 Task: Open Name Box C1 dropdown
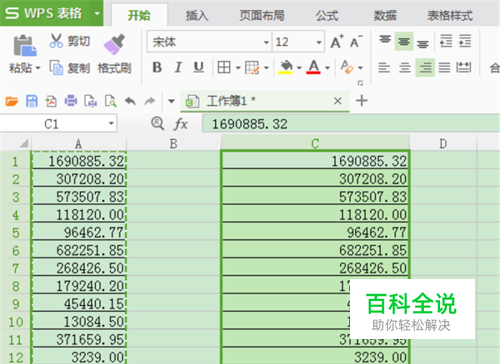111,124
